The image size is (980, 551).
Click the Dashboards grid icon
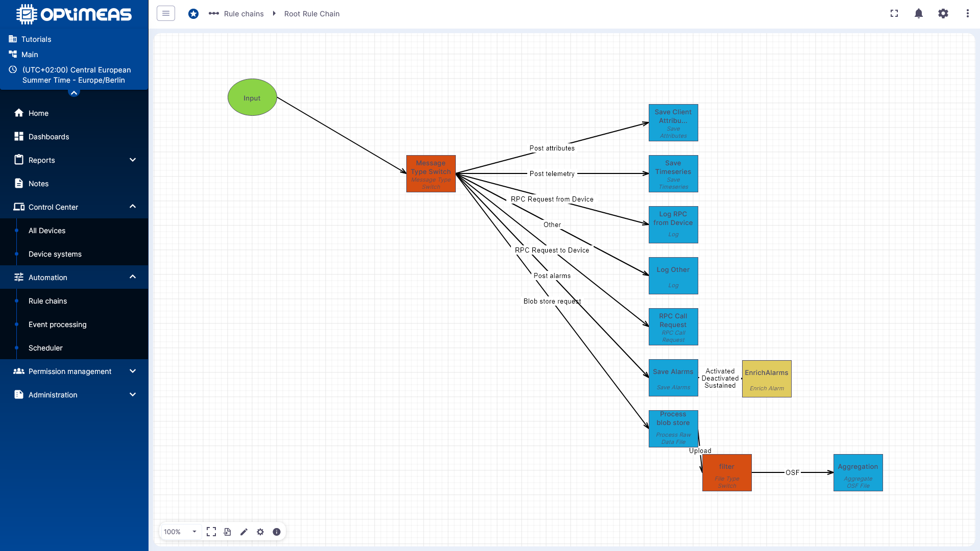tap(19, 136)
